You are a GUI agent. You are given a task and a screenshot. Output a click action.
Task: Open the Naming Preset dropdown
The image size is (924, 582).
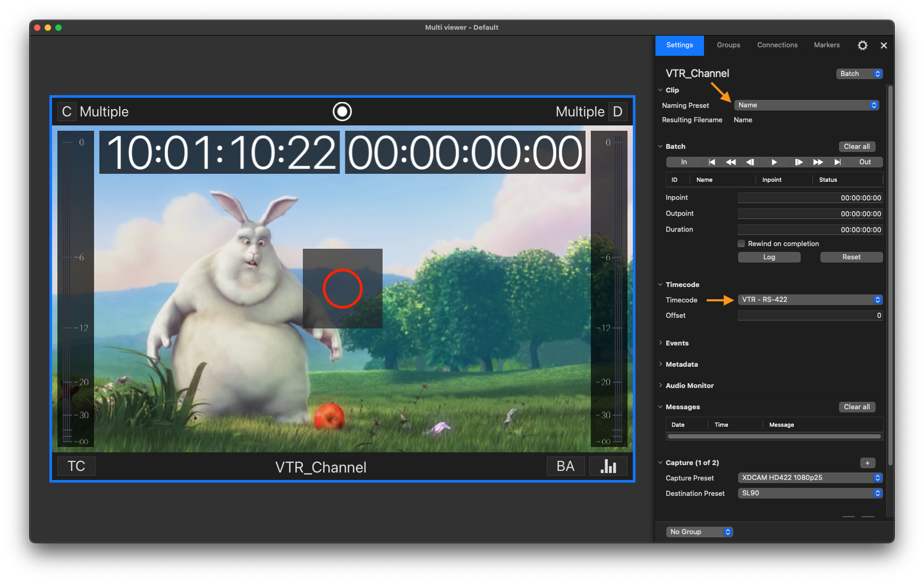[x=807, y=105]
